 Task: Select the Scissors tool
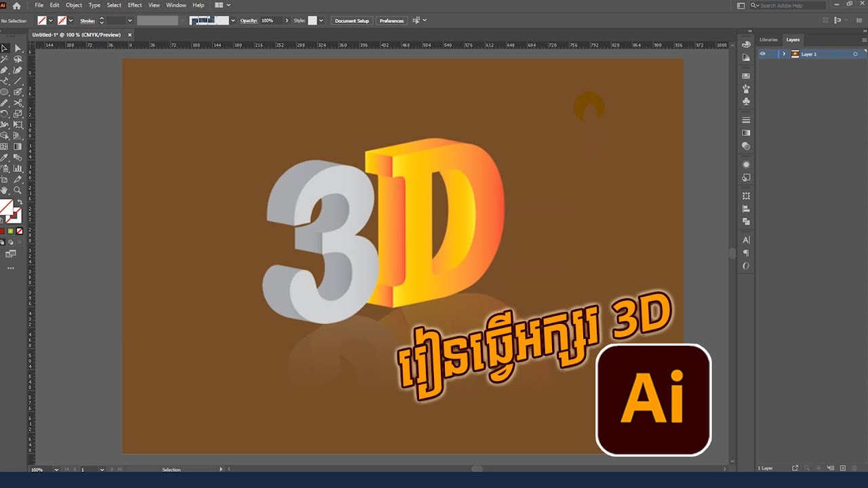coord(18,103)
